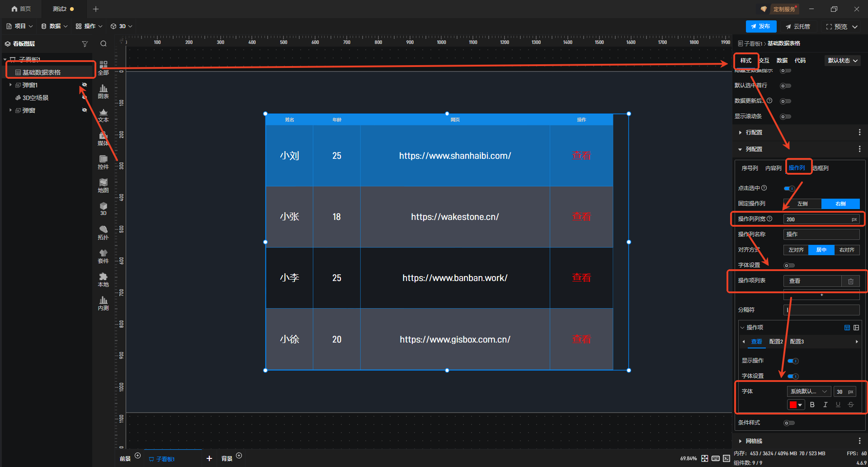The height and width of the screenshot is (467, 868).
Task: Toggle italic for operation font
Action: 825,405
